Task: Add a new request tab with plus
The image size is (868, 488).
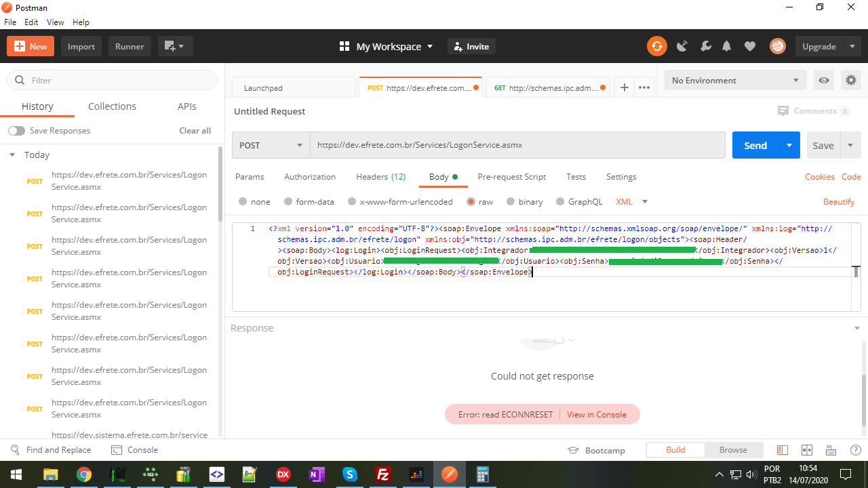Action: tap(625, 87)
